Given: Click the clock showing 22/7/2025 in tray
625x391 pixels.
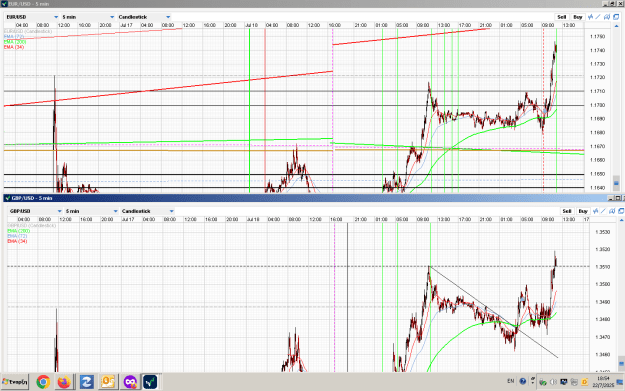Looking at the screenshot, I should point(603,382).
